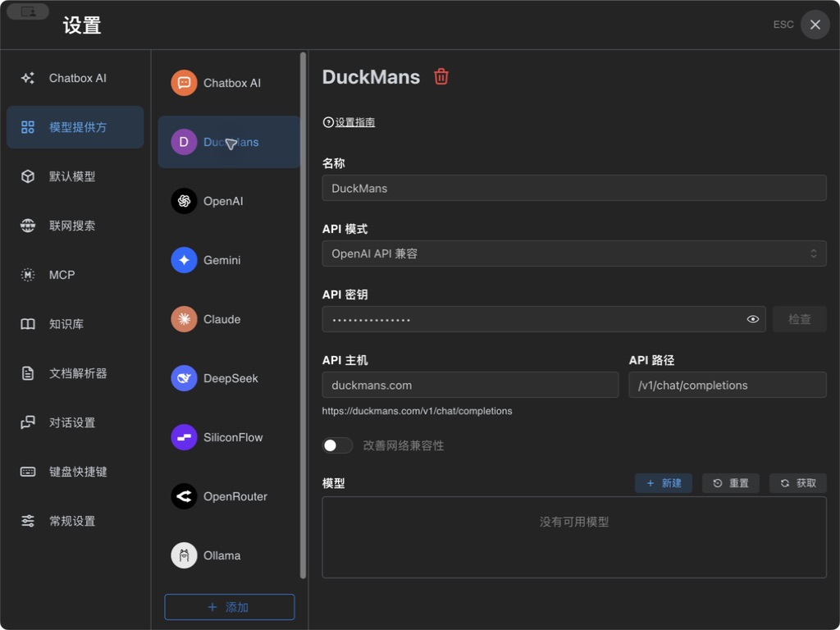Toggle the 改善网络兼容性 switch
840x630 pixels.
click(x=337, y=445)
